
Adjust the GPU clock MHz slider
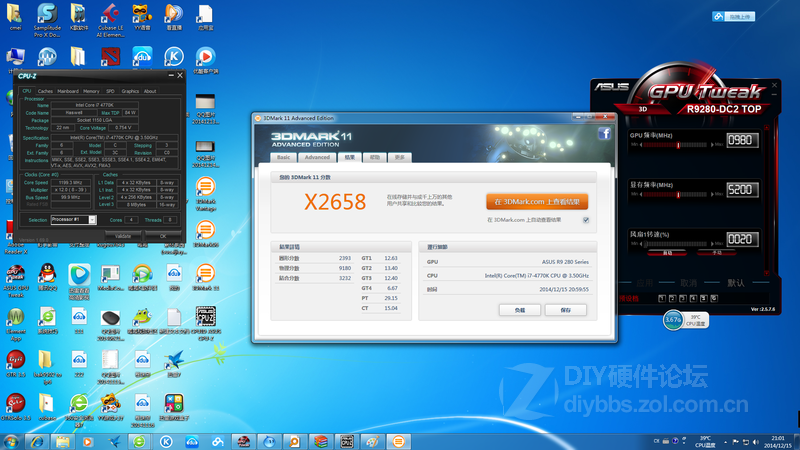677,145
